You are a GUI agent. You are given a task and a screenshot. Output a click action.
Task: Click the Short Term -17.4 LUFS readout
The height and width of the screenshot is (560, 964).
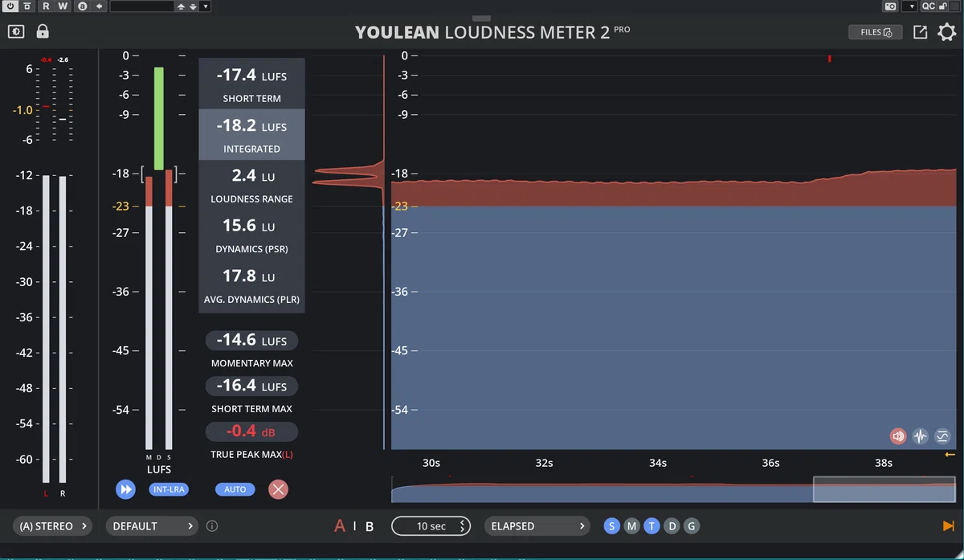(251, 84)
